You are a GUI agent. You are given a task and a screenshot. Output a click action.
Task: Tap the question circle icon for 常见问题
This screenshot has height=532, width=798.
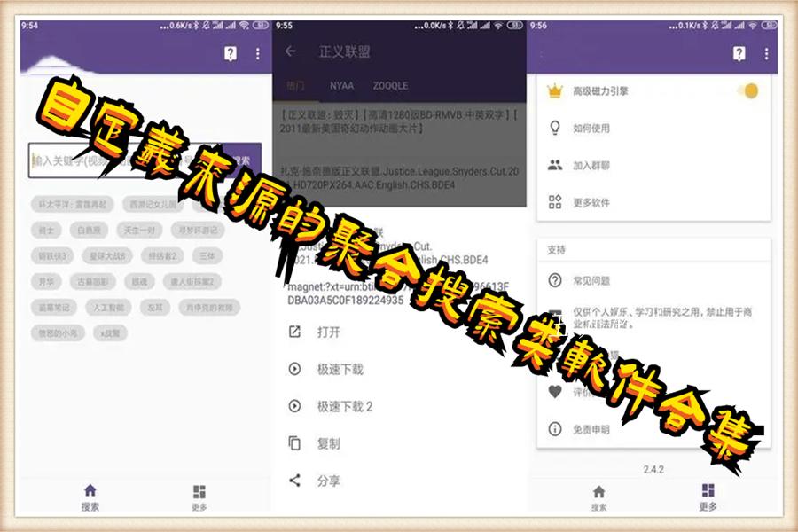[x=556, y=280]
